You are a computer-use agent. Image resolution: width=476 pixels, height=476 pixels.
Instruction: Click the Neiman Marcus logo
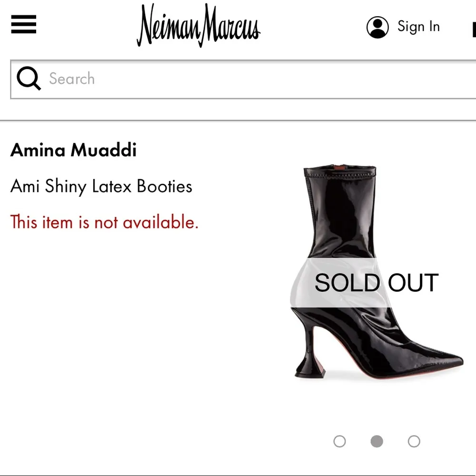(198, 26)
